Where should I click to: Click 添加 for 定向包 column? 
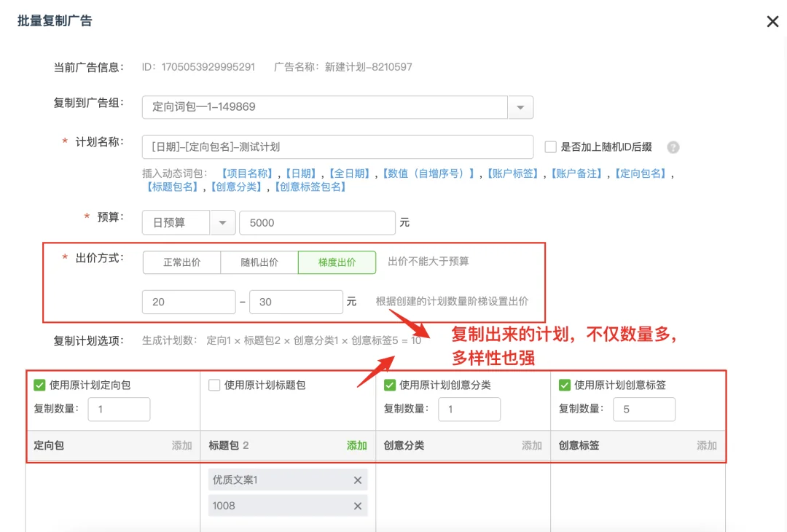point(181,446)
